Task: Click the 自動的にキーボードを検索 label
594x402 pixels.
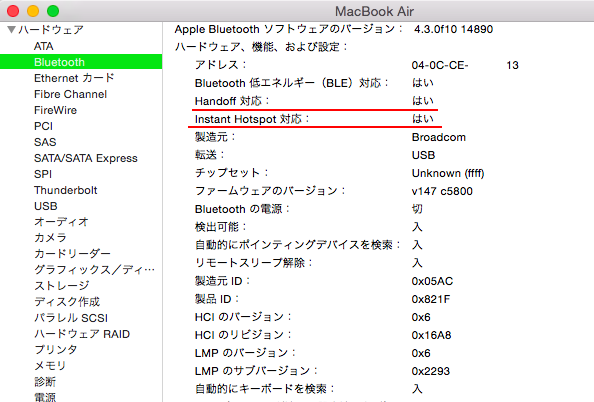Action: [265, 389]
